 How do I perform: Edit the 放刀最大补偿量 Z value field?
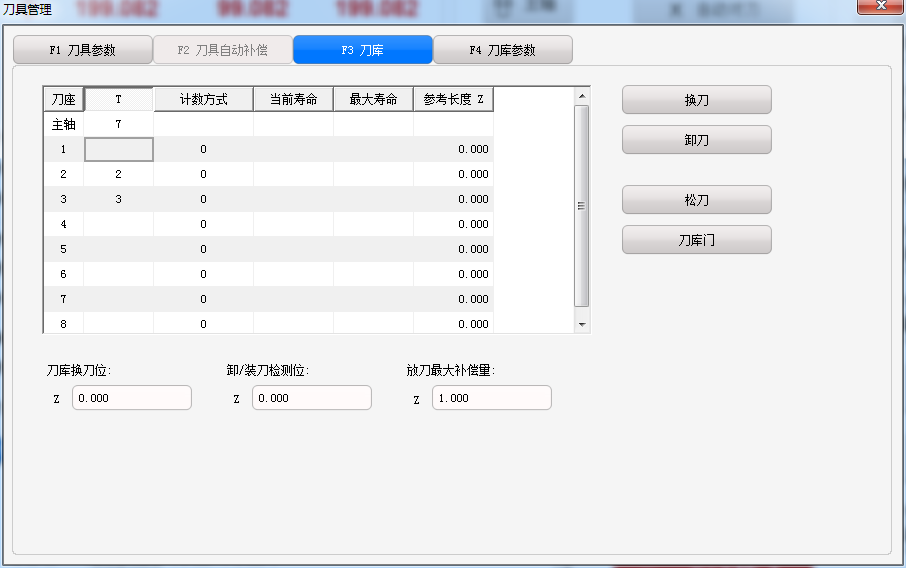pos(491,398)
